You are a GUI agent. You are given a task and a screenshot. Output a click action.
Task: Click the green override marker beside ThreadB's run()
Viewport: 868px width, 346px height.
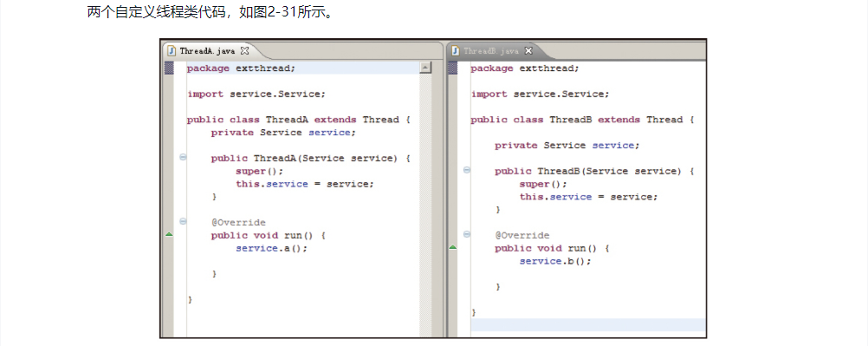pos(453,248)
